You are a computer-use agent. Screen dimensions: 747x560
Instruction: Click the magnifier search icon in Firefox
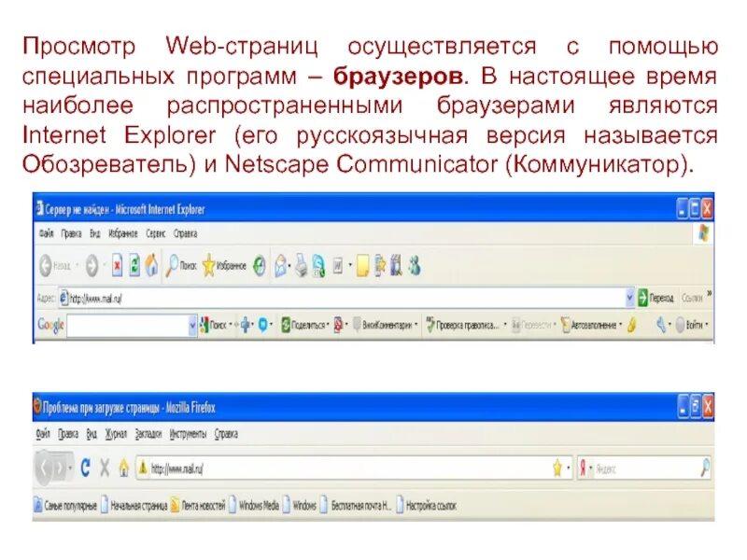point(705,469)
